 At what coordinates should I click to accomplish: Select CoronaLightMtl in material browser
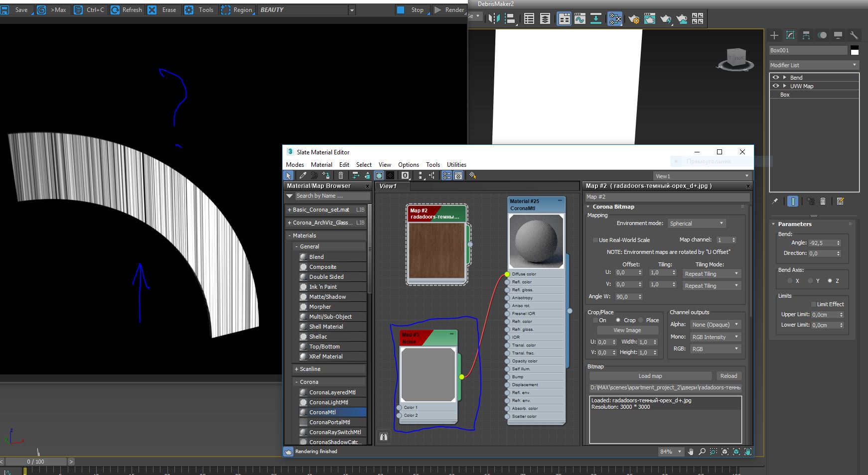click(328, 402)
